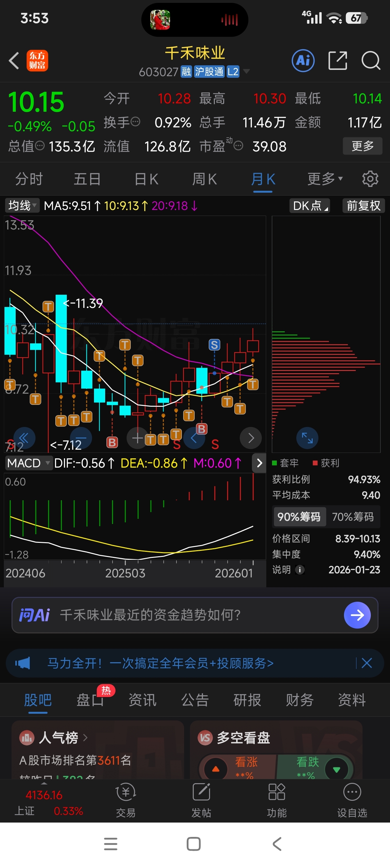Jump chart to earliest with double-left arrow

tap(24, 438)
